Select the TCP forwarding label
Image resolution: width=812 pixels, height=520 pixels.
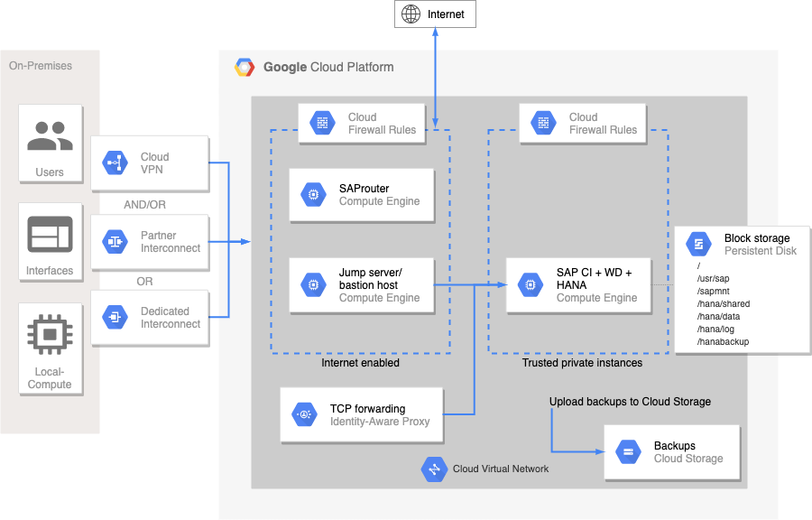(368, 409)
